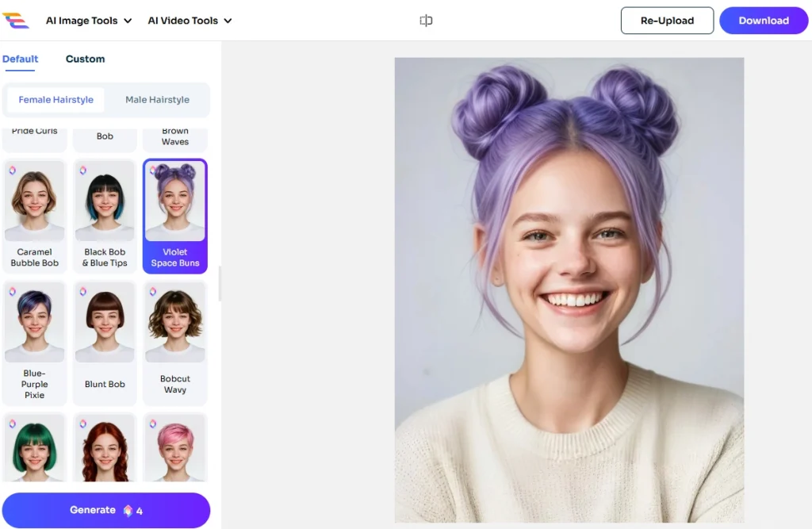This screenshot has height=529, width=812.
Task: Click the compare icon in the top bar
Action: click(x=426, y=21)
